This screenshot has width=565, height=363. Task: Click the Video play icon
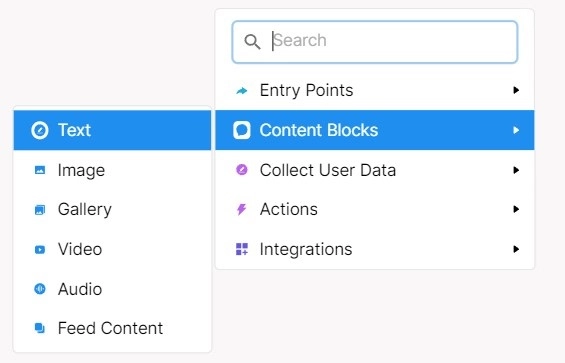40,249
